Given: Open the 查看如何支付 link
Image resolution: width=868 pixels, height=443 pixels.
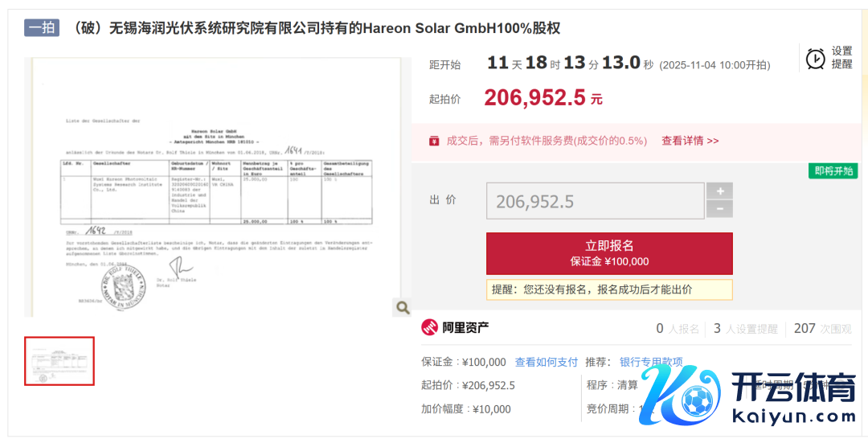Looking at the screenshot, I should click(546, 362).
